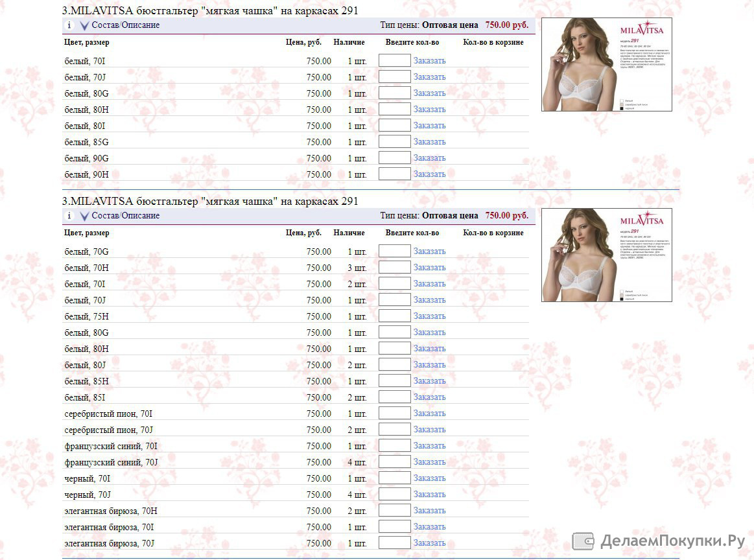Screen dimensions: 754x560
Task: Click the 750.00 price for элегантная бирюза, 70J
Action: pyautogui.click(x=319, y=544)
